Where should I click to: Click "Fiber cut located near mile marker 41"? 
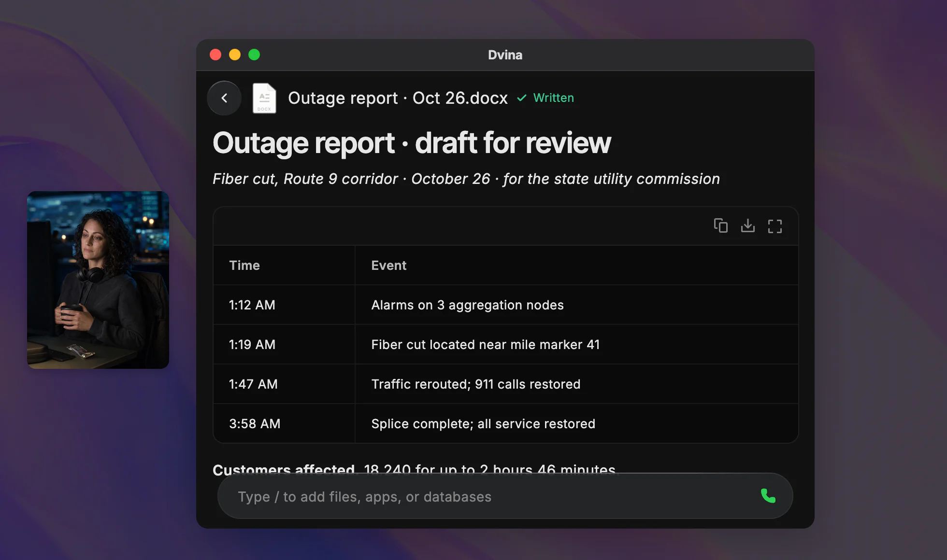point(486,345)
